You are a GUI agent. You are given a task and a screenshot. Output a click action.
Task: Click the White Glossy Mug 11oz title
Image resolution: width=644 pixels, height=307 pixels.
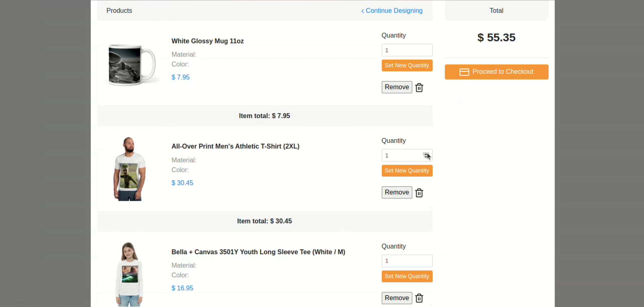(x=207, y=41)
